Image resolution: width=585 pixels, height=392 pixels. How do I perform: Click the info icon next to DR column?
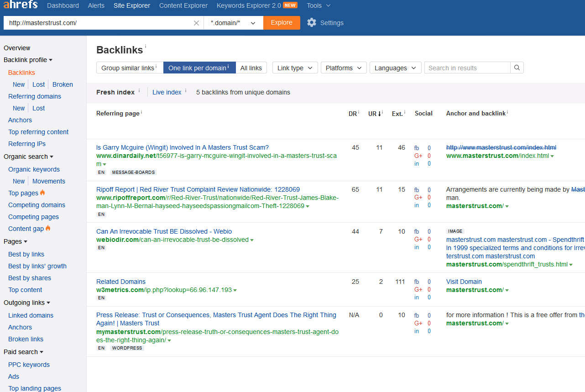pos(359,112)
